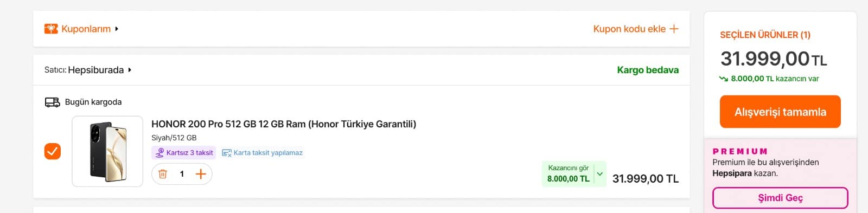868x213 pixels.
Task: Click the delivery truck icon beside Bugün kargoda
Action: (53, 102)
